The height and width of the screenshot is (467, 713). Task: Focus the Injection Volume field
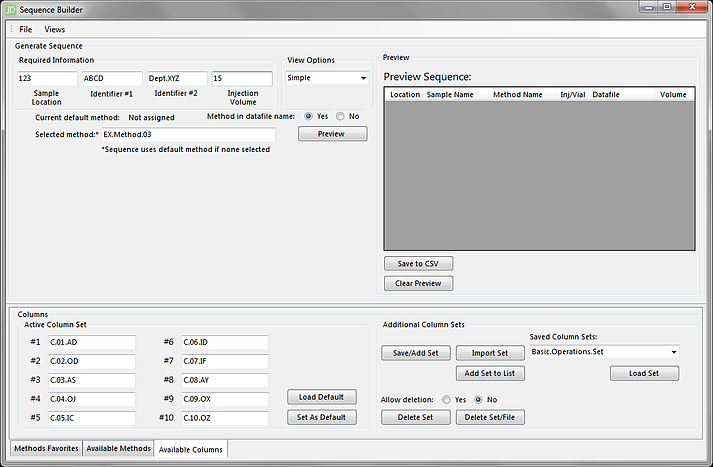(x=242, y=78)
